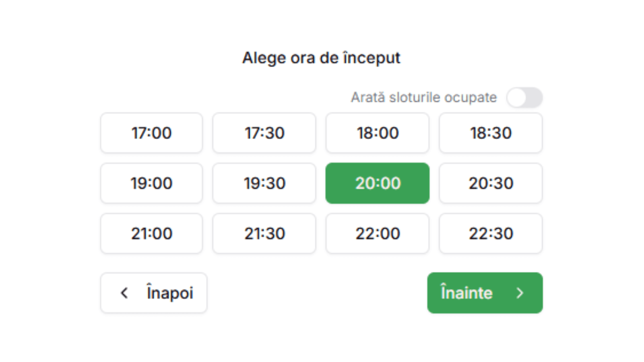Viewport: 644px width, 362px height.
Task: Deselect the highlighted 20:00 slot
Action: 378,183
